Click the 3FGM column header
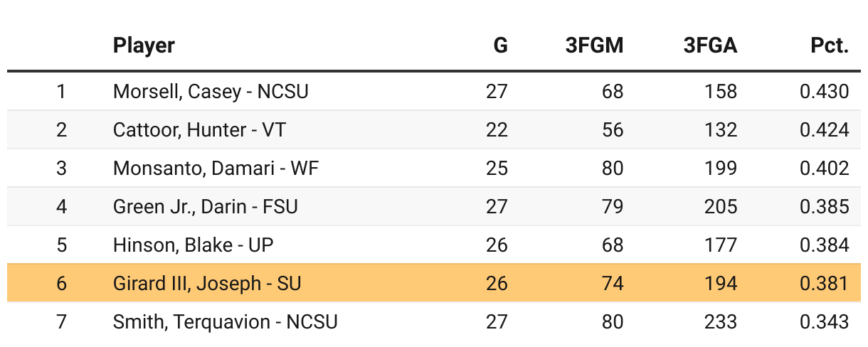 (x=598, y=46)
